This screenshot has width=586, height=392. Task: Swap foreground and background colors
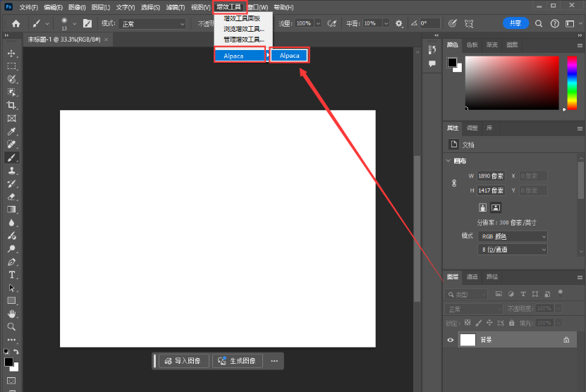point(16,351)
